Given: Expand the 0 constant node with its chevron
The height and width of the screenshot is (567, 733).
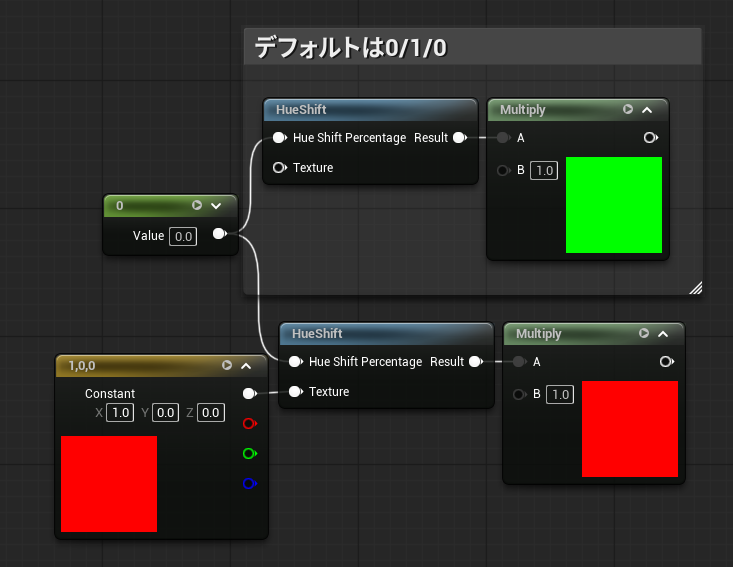Looking at the screenshot, I should pos(216,206).
